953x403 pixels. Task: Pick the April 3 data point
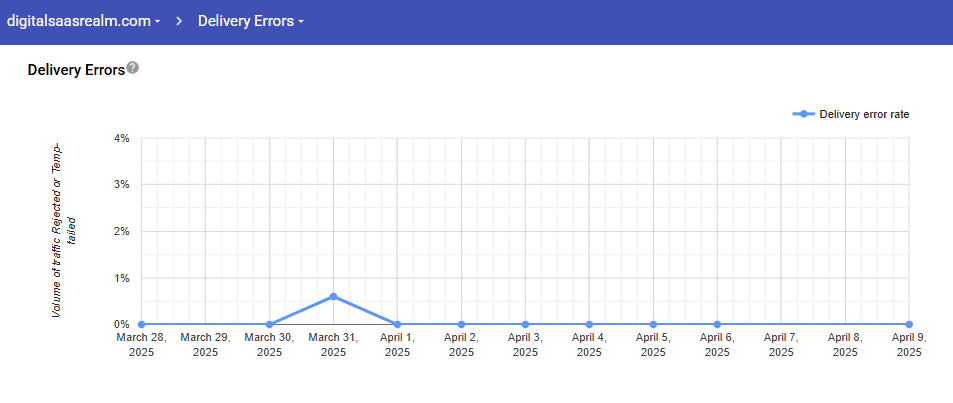pos(525,324)
